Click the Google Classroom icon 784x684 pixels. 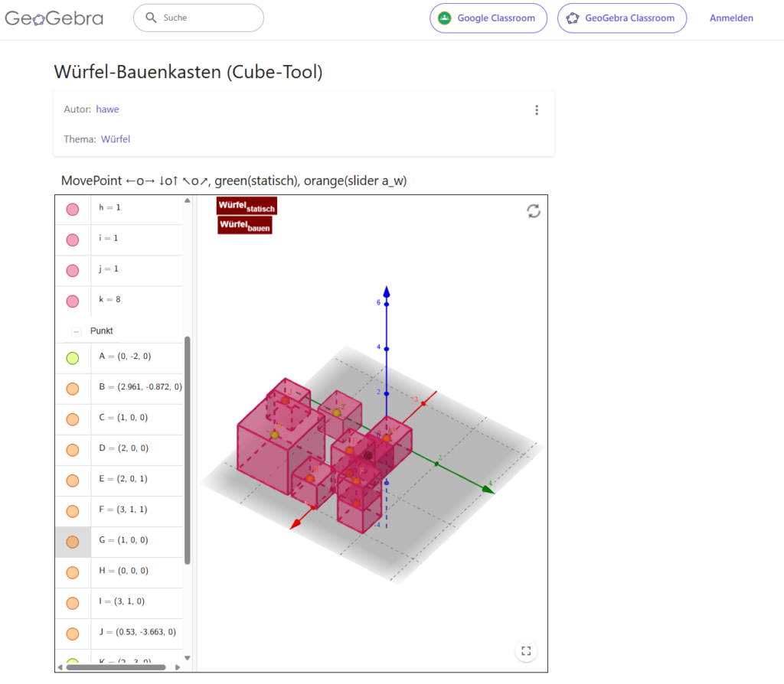click(x=445, y=18)
